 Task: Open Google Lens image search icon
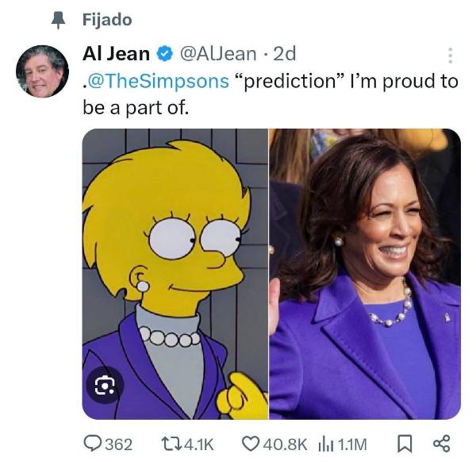click(x=105, y=385)
